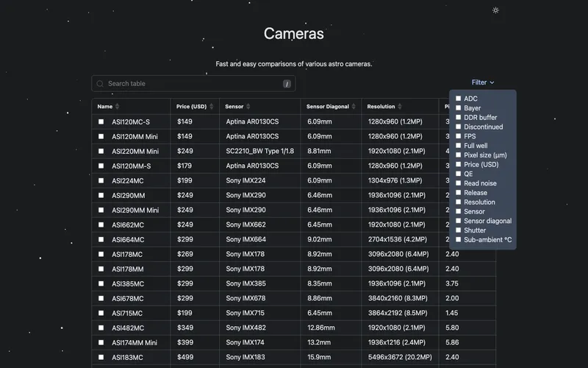
Task: Click the Name column header text
Action: [x=104, y=107]
